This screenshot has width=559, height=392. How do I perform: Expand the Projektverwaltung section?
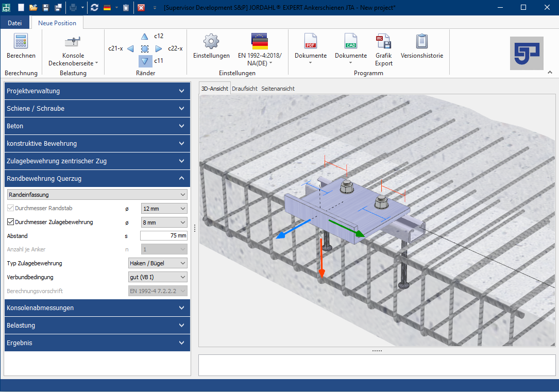coord(97,91)
